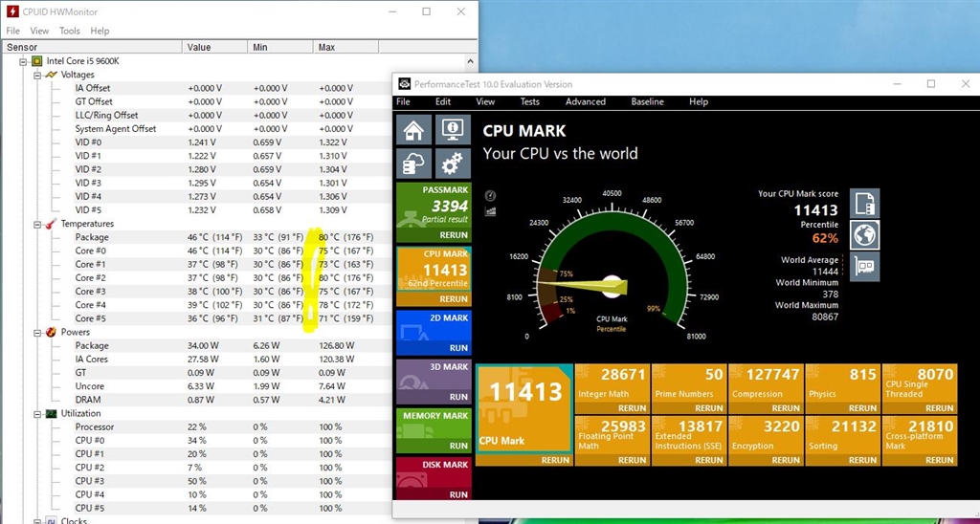Open PerformanceTest Edit menu
The image size is (980, 524).
[443, 101]
